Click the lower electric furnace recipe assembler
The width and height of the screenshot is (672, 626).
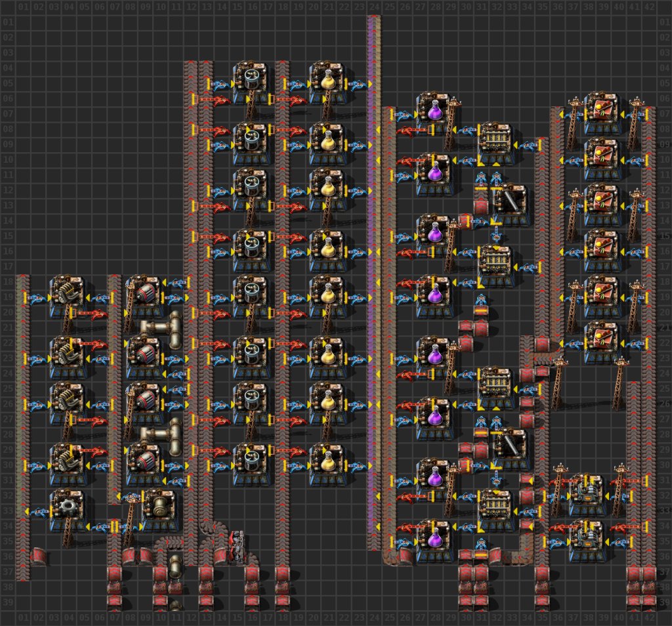[x=588, y=542]
